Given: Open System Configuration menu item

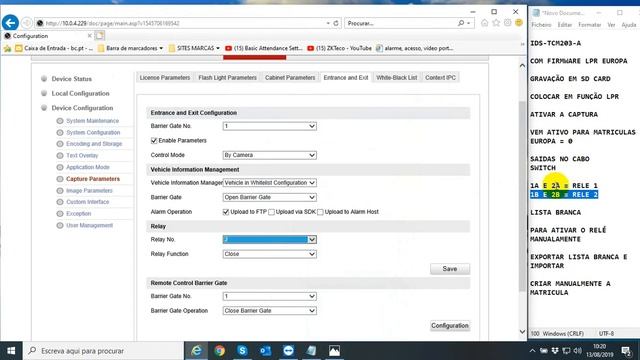Looking at the screenshot, I should point(93,133).
